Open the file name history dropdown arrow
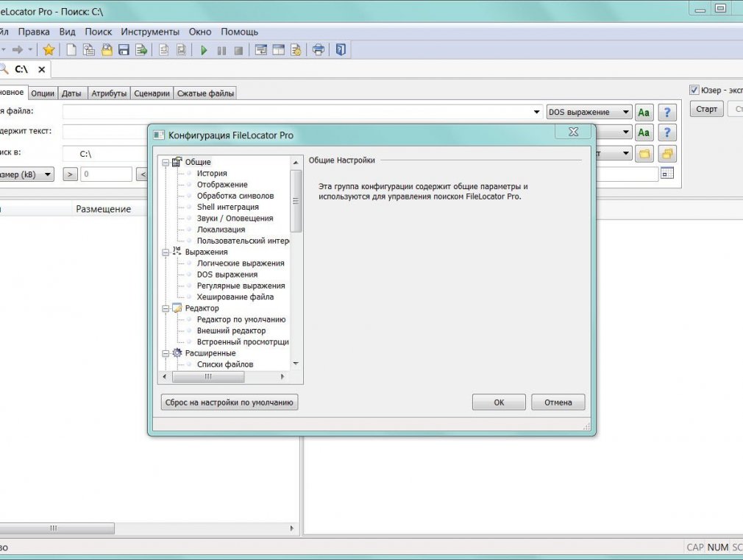The image size is (743, 560). [536, 113]
